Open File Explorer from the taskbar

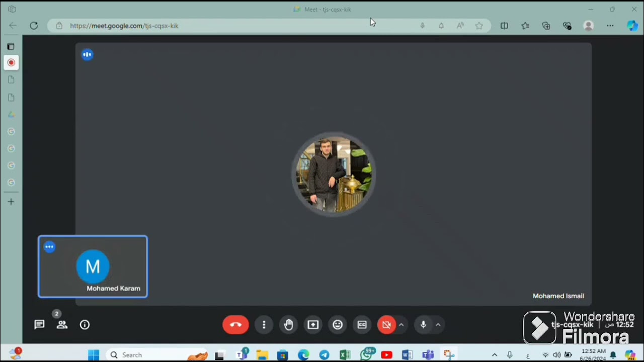262,355
